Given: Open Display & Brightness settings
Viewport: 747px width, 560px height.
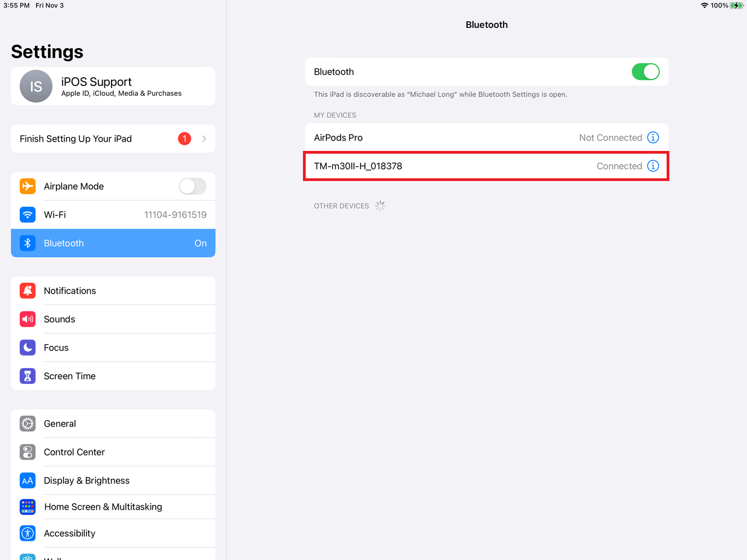Looking at the screenshot, I should click(x=113, y=480).
